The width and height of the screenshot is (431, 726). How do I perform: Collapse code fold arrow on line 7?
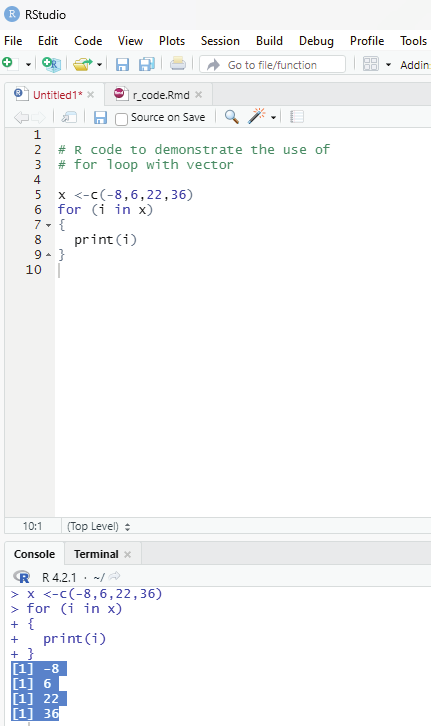click(49, 225)
